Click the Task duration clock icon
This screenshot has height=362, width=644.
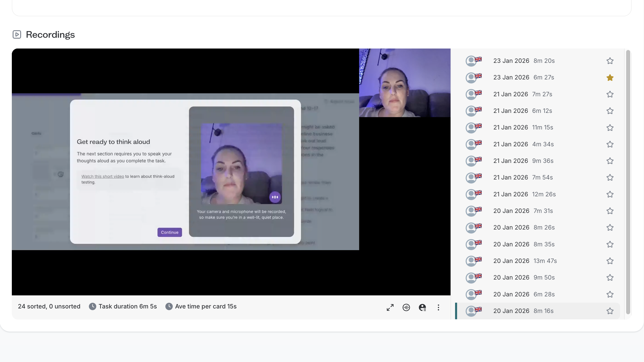[x=93, y=306]
